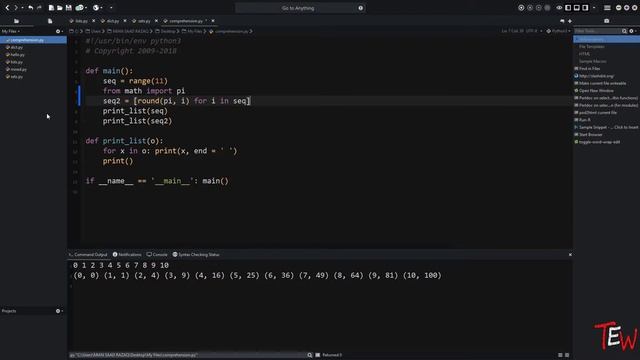Select comprehension.py in the file list
Image resolution: width=640 pixels, height=360 pixels.
(33, 40)
